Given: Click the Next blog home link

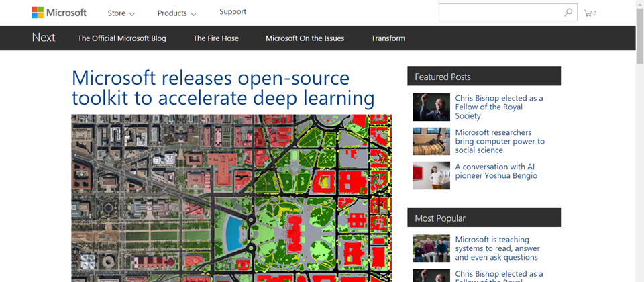Looking at the screenshot, I should [x=44, y=38].
